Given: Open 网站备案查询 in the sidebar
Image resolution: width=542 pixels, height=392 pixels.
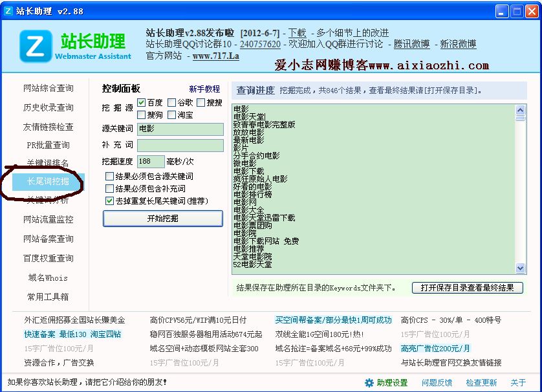Looking at the screenshot, I should pos(49,239).
